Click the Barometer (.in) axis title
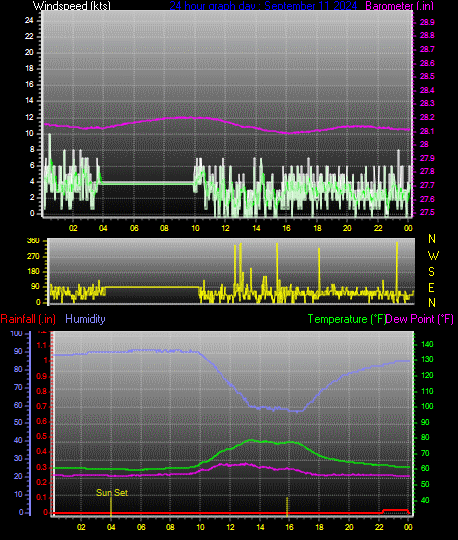 pos(399,6)
